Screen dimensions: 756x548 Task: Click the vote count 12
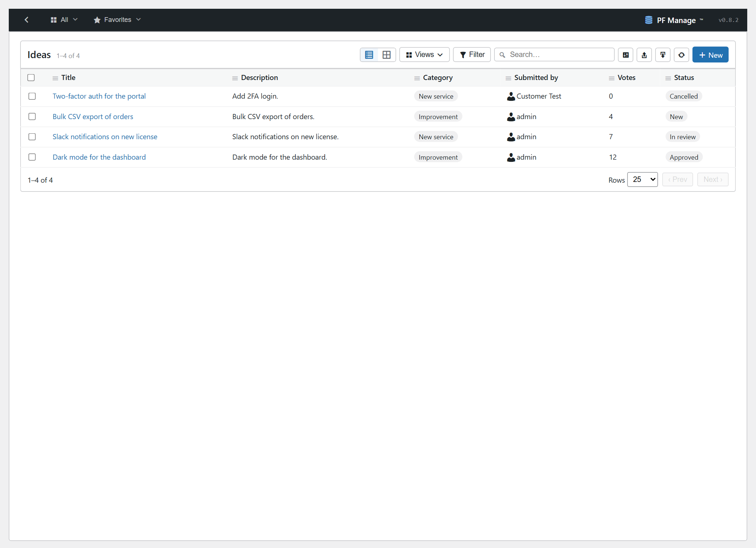click(612, 157)
